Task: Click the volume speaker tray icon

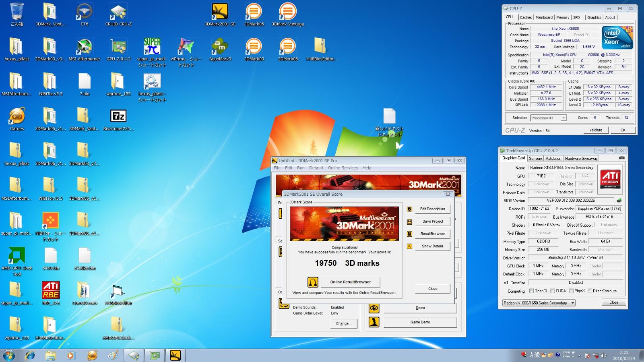Action: (x=603, y=356)
